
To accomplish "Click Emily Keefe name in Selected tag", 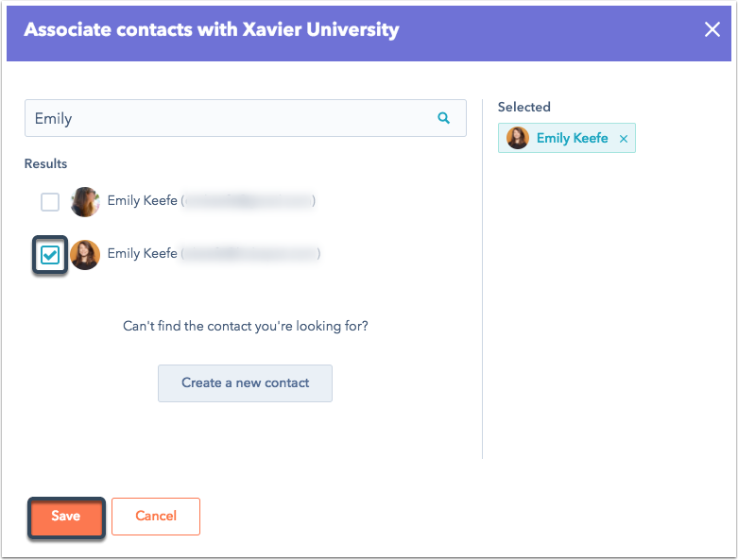I will click(x=572, y=138).
